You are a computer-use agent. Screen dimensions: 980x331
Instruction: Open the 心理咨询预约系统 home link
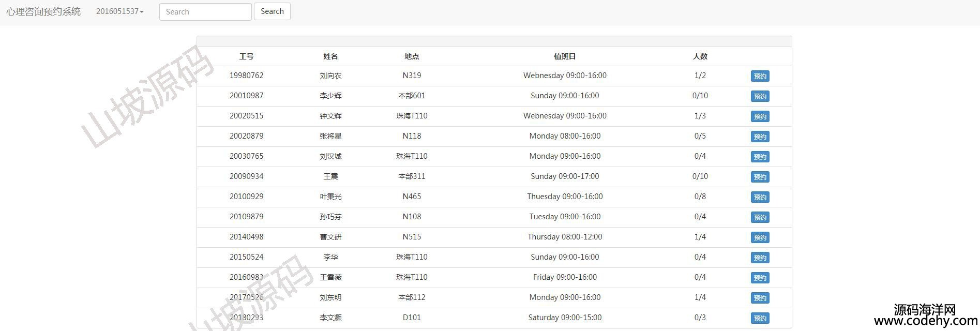click(x=43, y=11)
